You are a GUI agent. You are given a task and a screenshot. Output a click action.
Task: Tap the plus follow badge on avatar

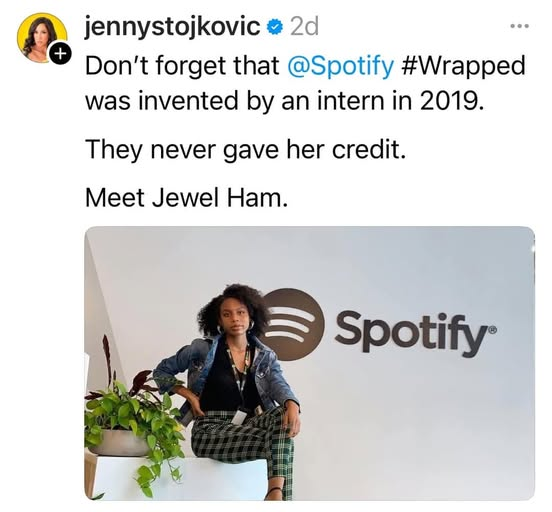[60, 54]
